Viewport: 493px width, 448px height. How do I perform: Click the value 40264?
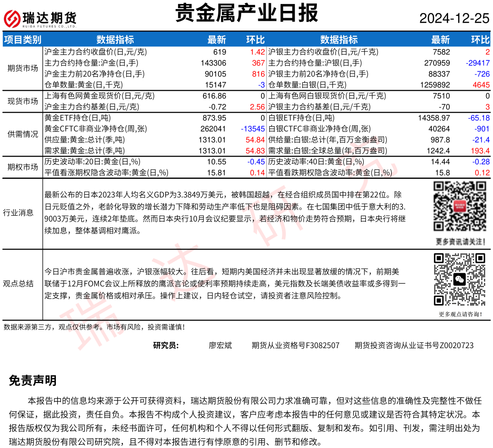point(439,129)
